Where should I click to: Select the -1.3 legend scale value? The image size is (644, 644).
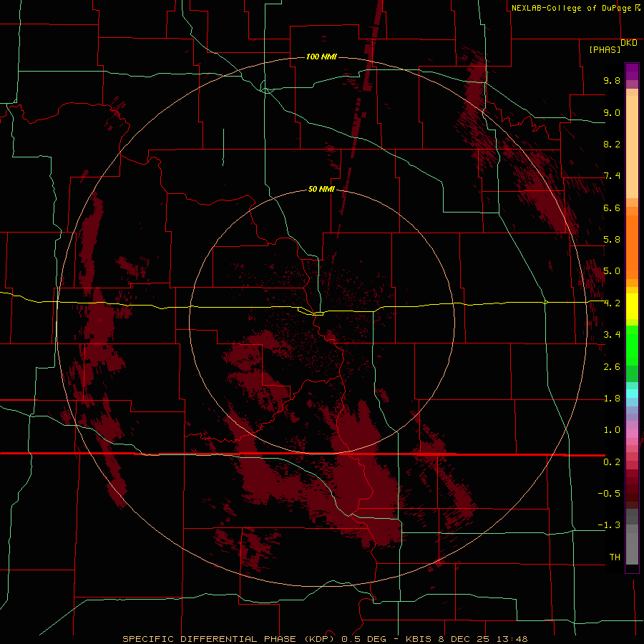(609, 525)
